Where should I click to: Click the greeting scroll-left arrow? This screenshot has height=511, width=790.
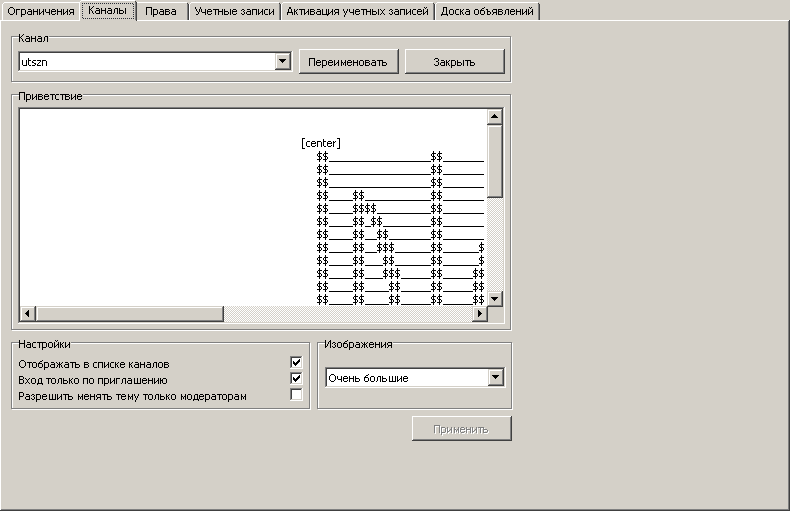[x=27, y=314]
